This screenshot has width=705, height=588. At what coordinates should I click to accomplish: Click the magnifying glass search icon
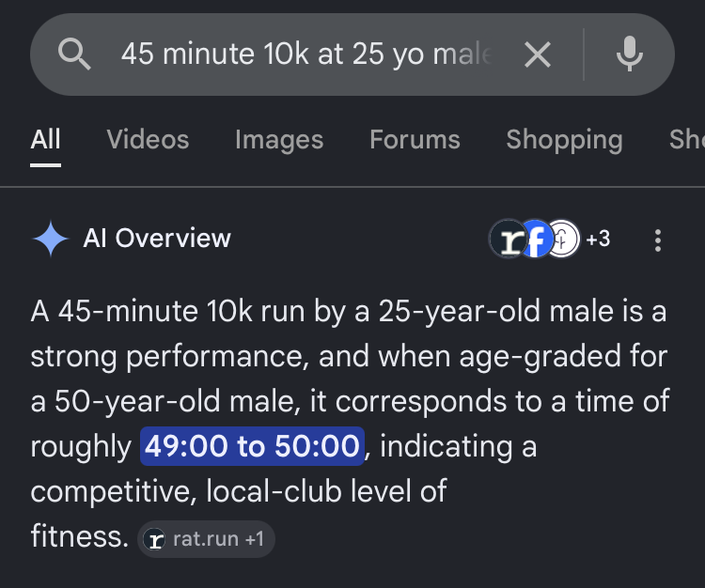click(x=74, y=54)
